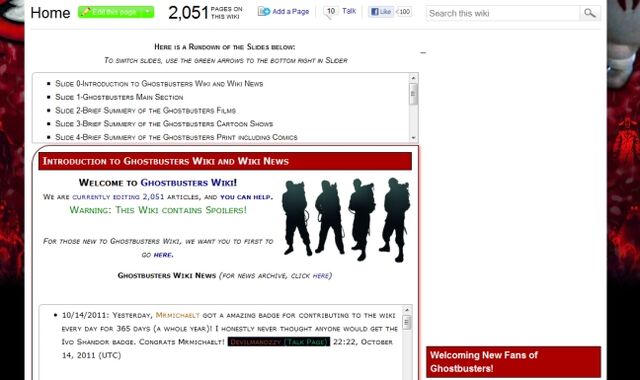The height and width of the screenshot is (380, 640).
Task: Click Welcoming New Fans of Ghostbusters banner
Action: coord(513,362)
